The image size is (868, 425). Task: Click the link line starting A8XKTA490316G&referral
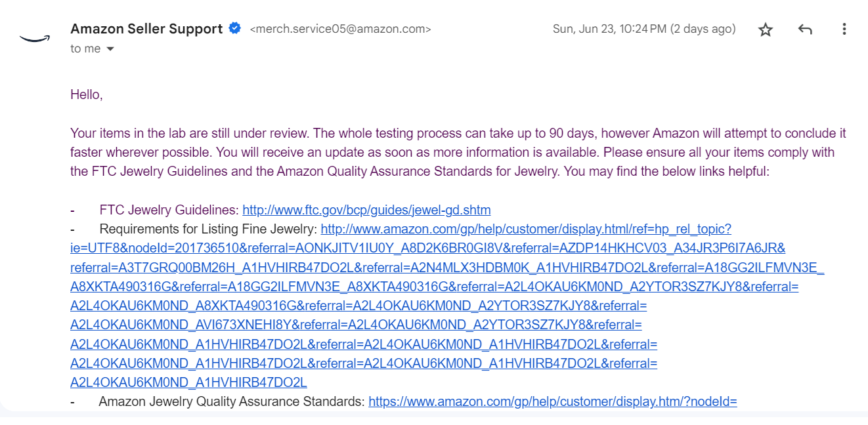coord(435,287)
